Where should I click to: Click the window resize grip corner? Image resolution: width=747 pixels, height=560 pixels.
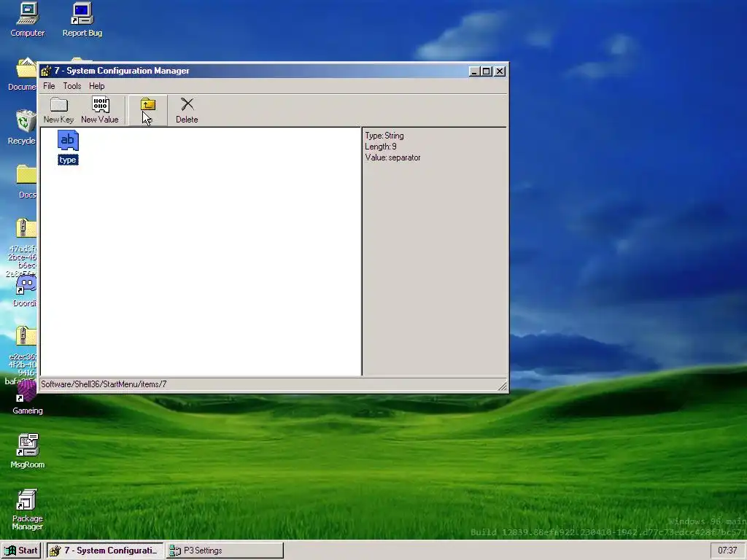503,386
